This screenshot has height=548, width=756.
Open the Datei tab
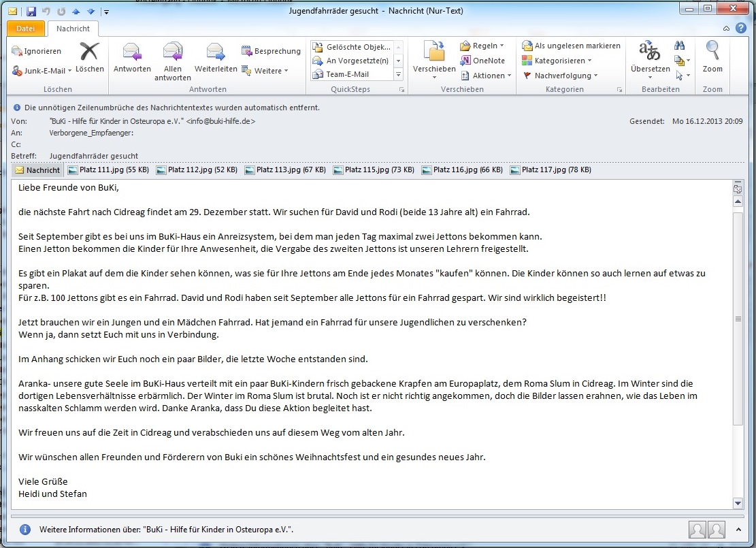[26, 29]
